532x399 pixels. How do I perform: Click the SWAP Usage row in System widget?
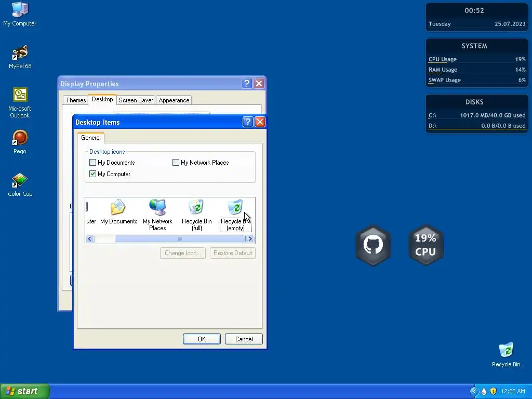477,80
